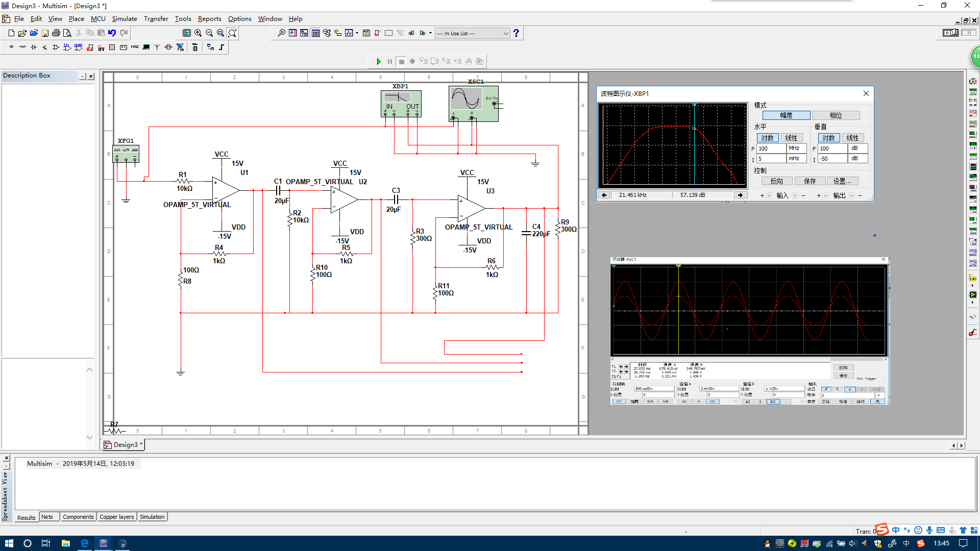The height and width of the screenshot is (551, 980).
Task: Toggle the 幅度 magnitude mode button
Action: [x=784, y=115]
